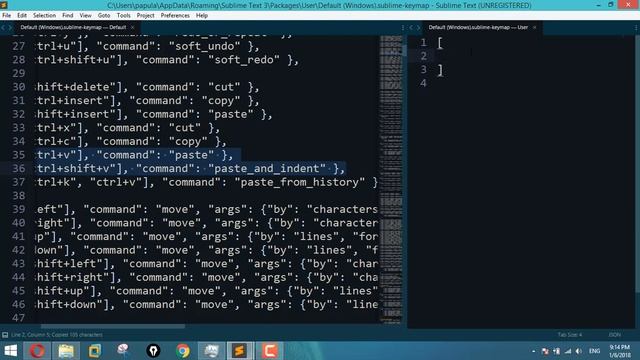Open the gray app left of Sublime on taskbar

pos(211,351)
